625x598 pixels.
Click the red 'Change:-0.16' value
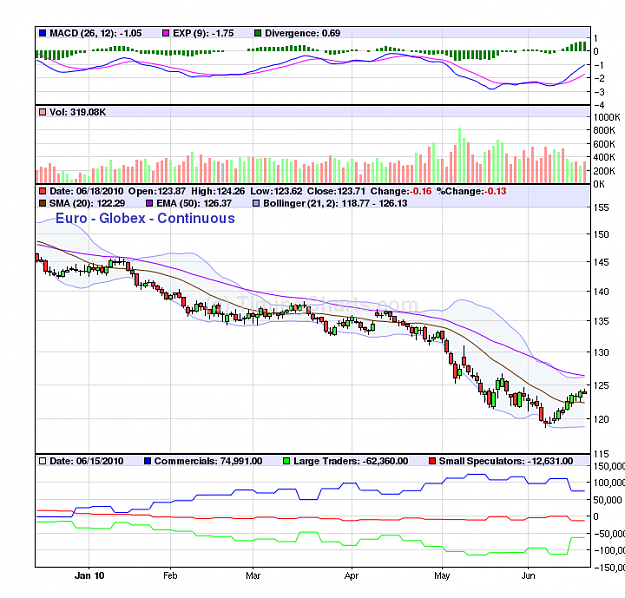pos(401,191)
